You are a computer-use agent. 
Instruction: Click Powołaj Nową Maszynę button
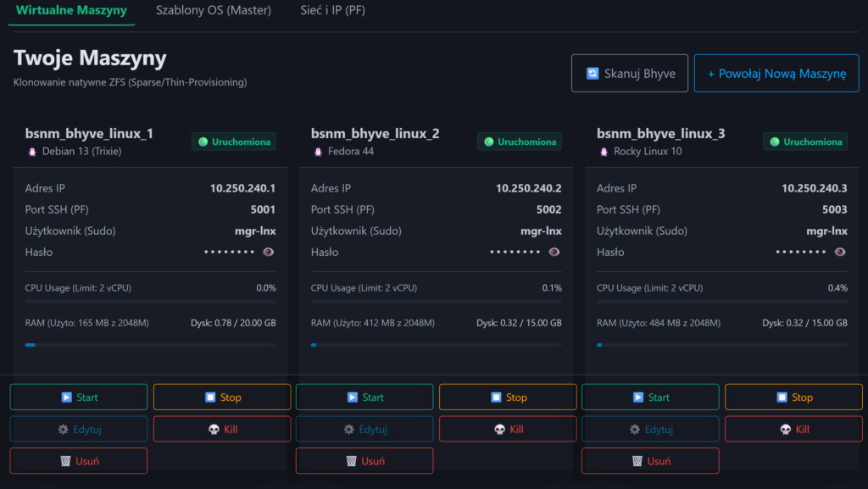tap(776, 73)
